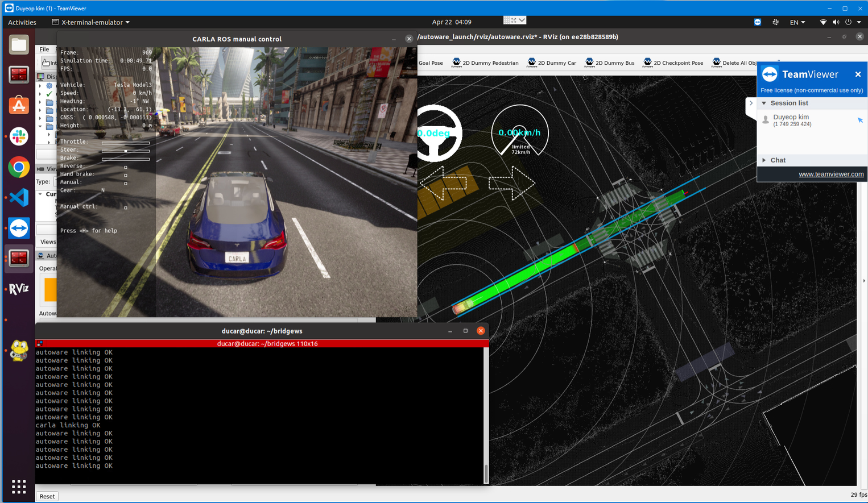Toggle the Manual gear indicator box
868x503 pixels.
click(x=126, y=183)
